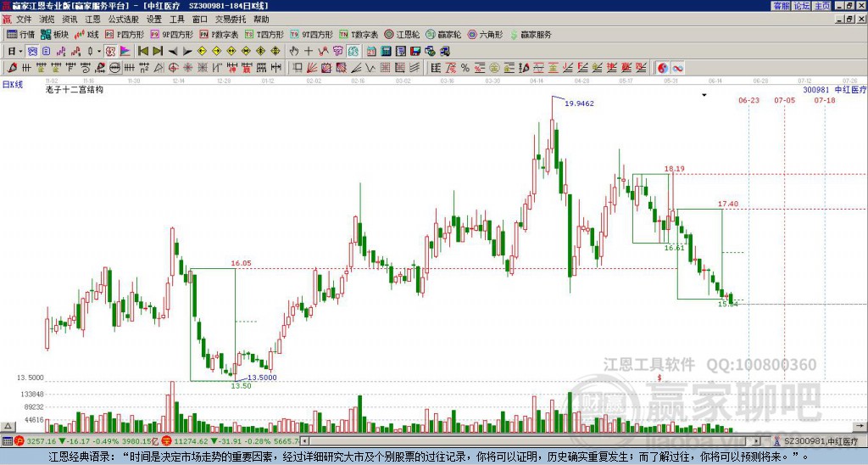Jump to first bar icon

(143, 52)
